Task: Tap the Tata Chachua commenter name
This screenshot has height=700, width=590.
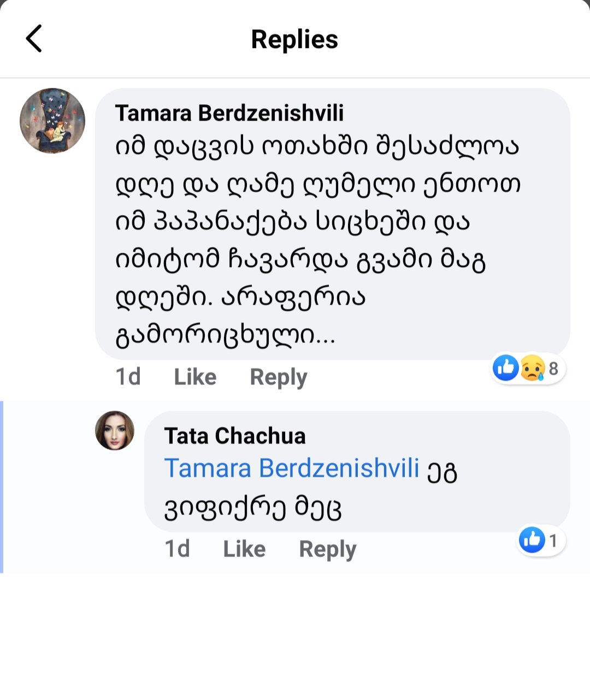Action: (x=235, y=436)
